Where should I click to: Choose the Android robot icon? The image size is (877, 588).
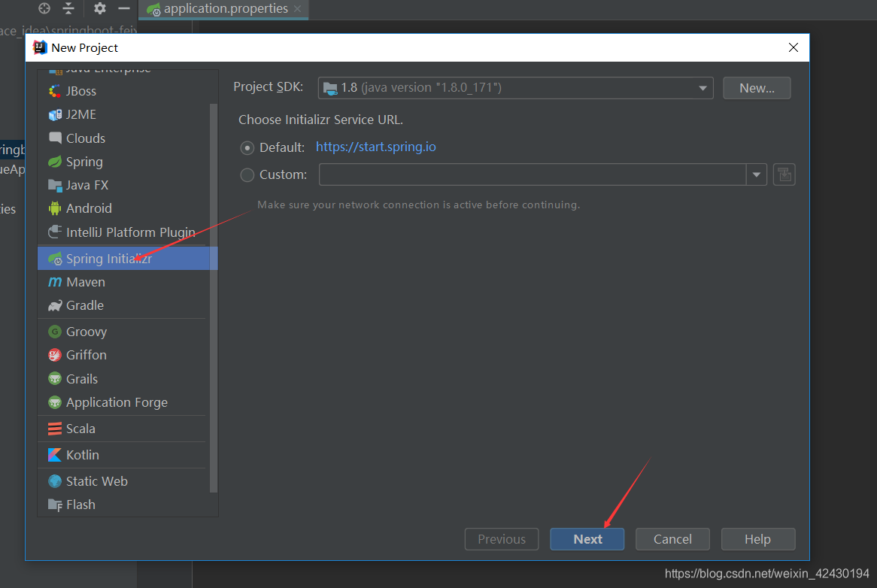55,208
